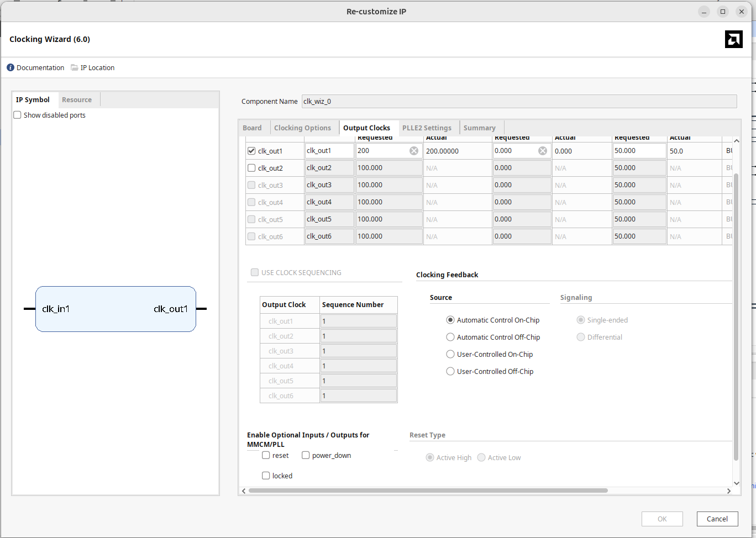756x538 pixels.
Task: Switch to the Clocking Options tab
Action: [302, 128]
